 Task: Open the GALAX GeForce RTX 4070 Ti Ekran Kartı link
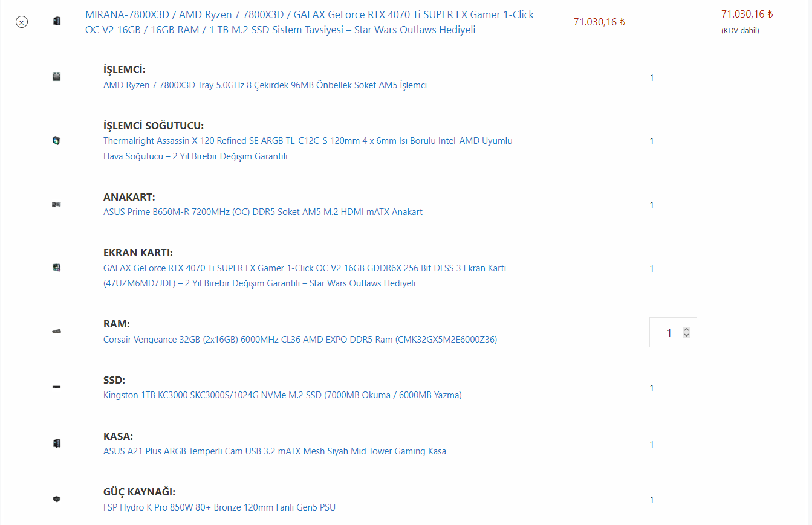point(305,275)
